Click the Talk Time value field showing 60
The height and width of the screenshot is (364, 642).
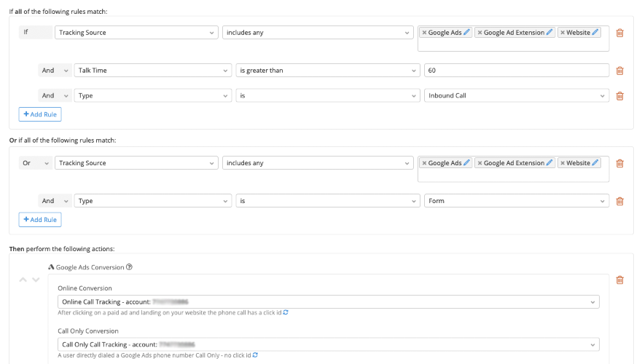(516, 71)
